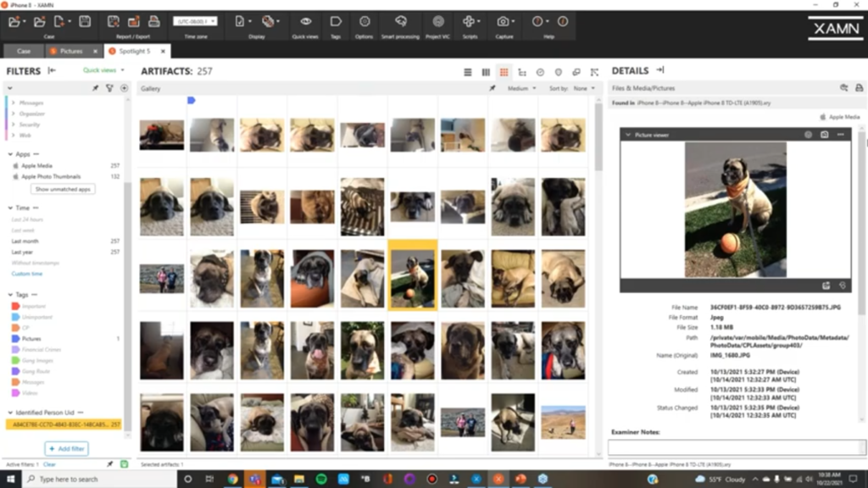Click the Help question mark icon

tap(537, 21)
